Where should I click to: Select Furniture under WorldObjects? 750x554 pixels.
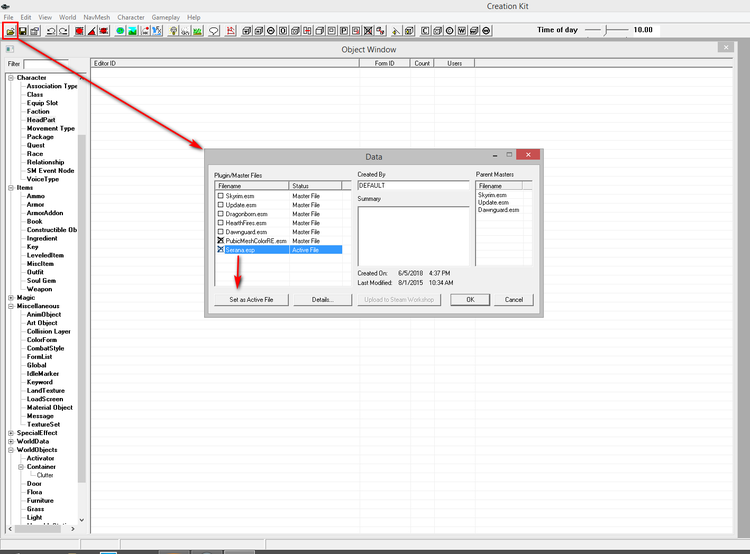(x=40, y=500)
